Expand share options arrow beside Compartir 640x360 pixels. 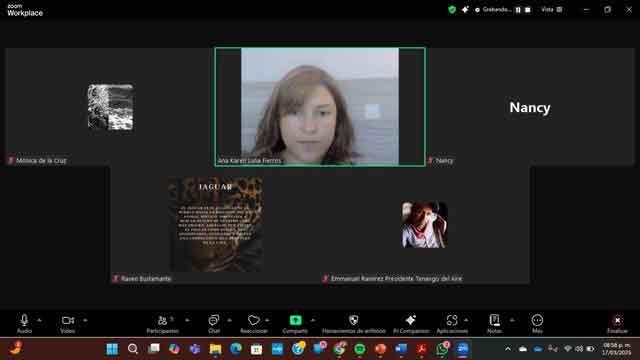point(313,320)
